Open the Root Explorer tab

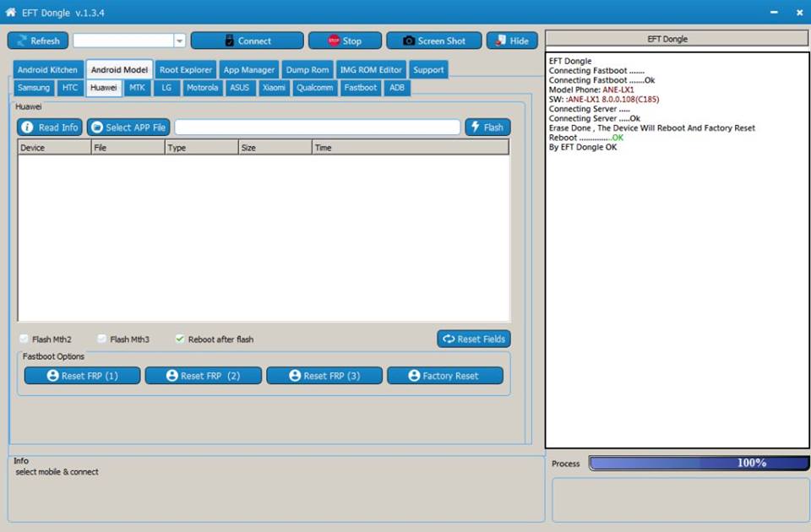(x=186, y=70)
